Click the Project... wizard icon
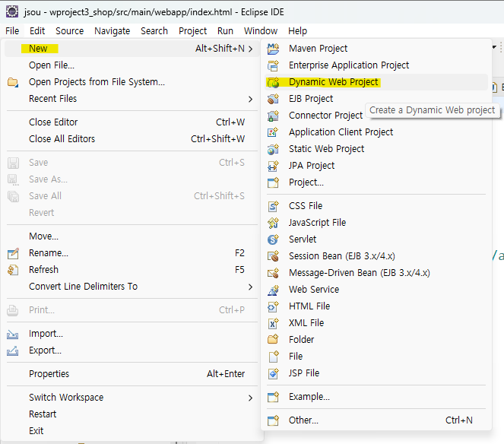The image size is (504, 444). 273,182
